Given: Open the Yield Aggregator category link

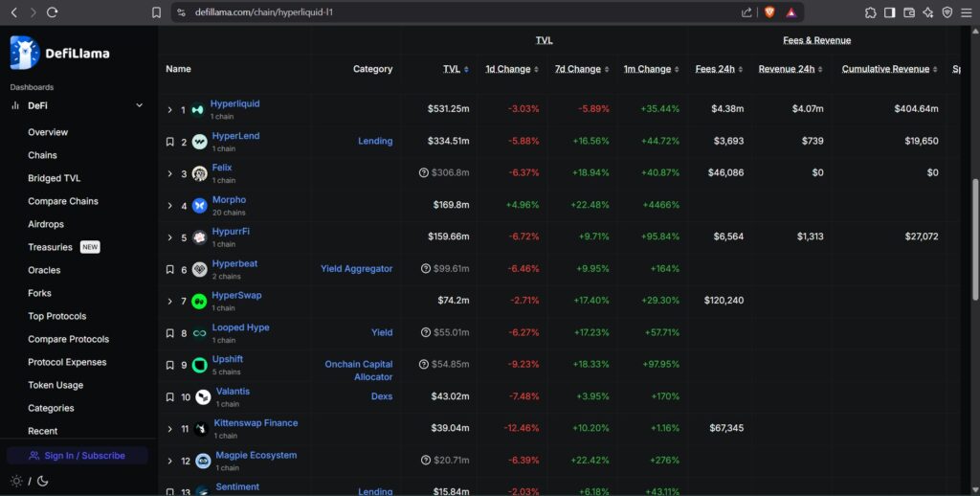Looking at the screenshot, I should click(357, 268).
